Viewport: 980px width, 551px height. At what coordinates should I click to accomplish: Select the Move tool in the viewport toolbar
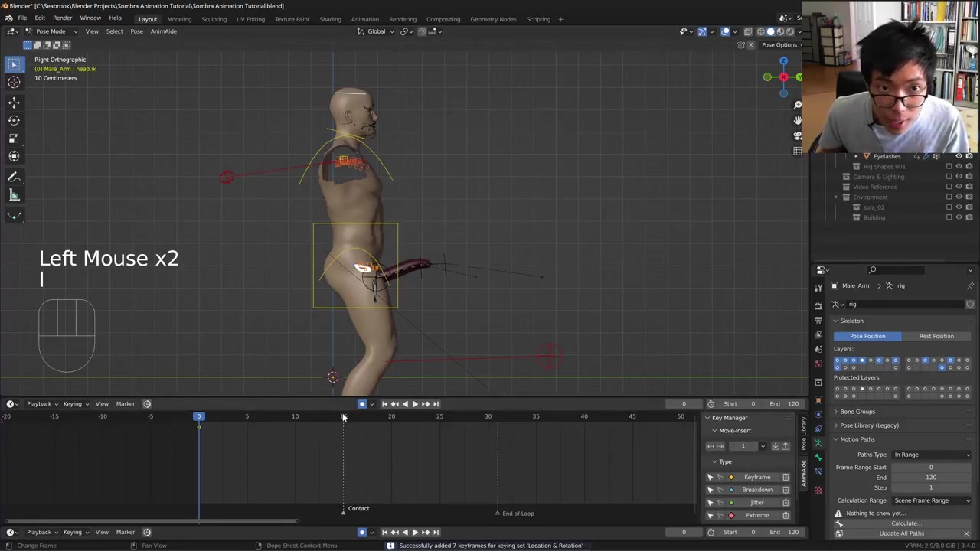(x=14, y=102)
